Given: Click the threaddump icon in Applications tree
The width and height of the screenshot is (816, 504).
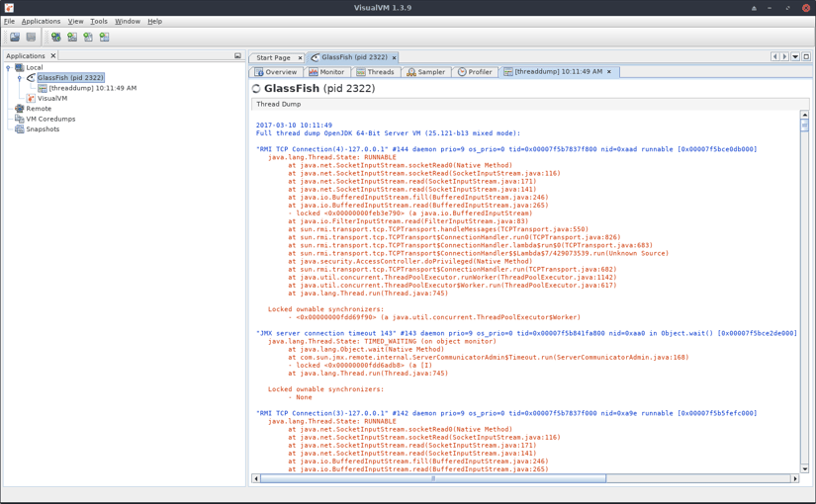Looking at the screenshot, I should click(x=43, y=88).
